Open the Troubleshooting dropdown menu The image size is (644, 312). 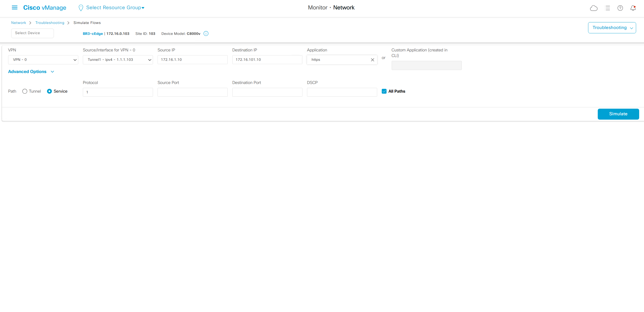tap(612, 28)
